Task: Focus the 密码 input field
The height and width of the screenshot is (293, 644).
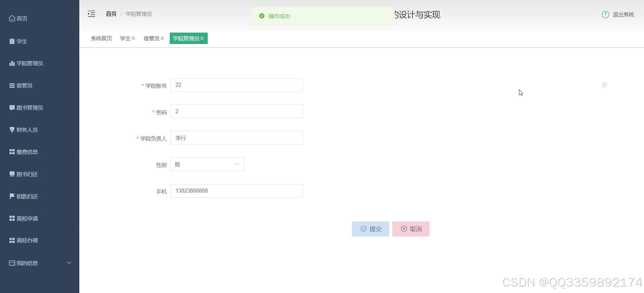Action: pyautogui.click(x=237, y=111)
